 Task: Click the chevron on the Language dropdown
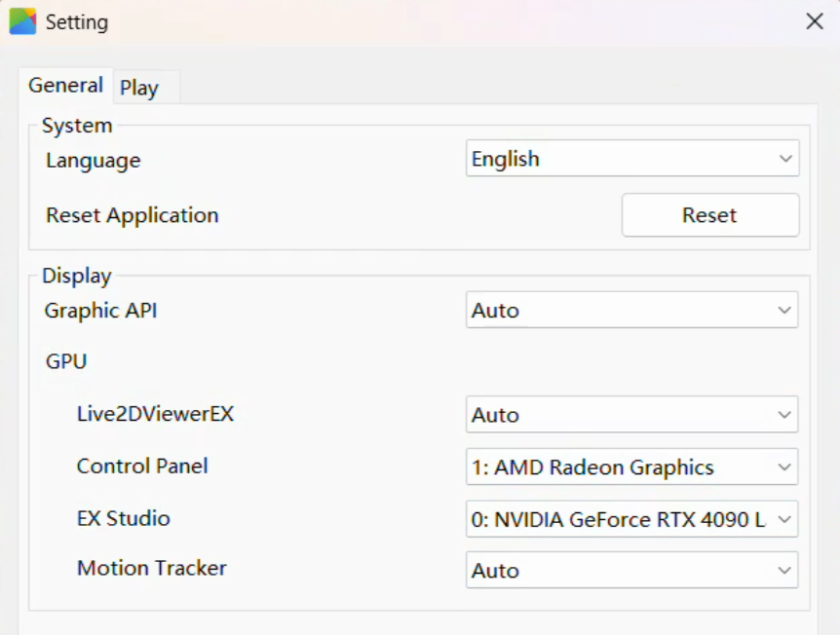tap(783, 159)
